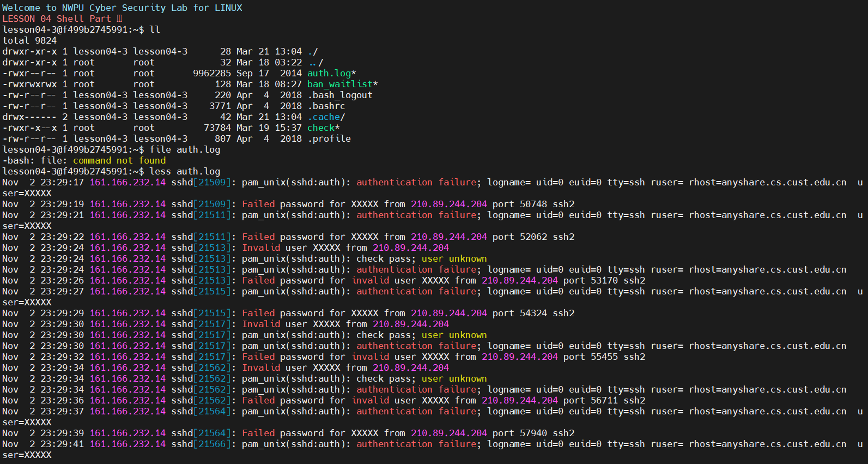Click the 'total 9824' line

[29, 40]
